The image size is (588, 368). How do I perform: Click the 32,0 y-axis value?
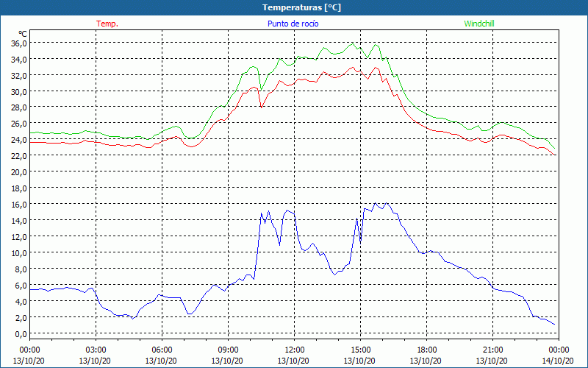click(x=19, y=75)
